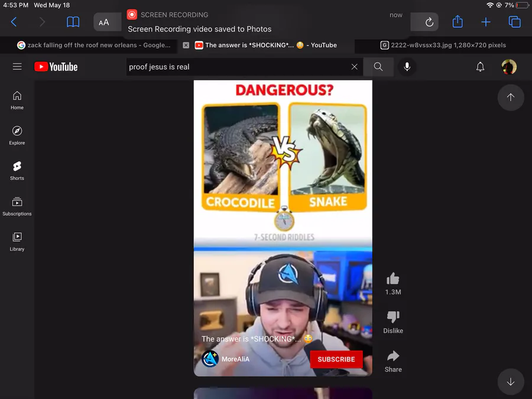The height and width of the screenshot is (399, 532).
Task: Go to Home in sidebar
Action: pyautogui.click(x=17, y=100)
